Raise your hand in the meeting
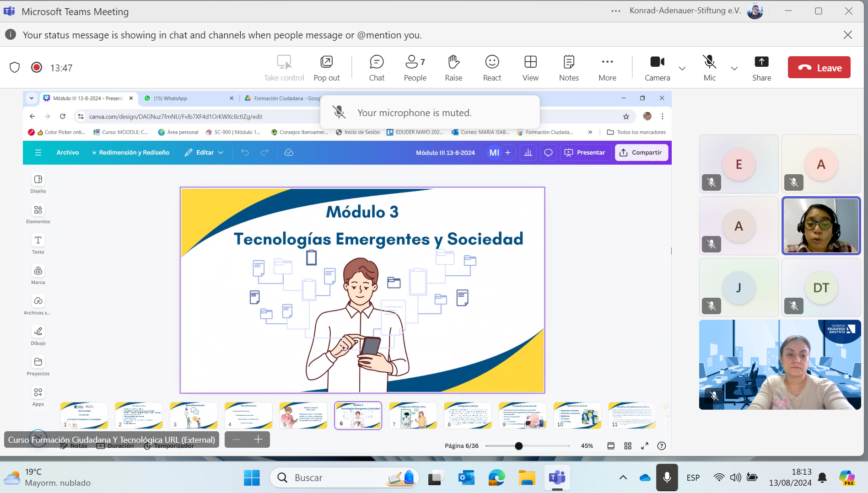Viewport: 868px width, 493px height. (453, 68)
